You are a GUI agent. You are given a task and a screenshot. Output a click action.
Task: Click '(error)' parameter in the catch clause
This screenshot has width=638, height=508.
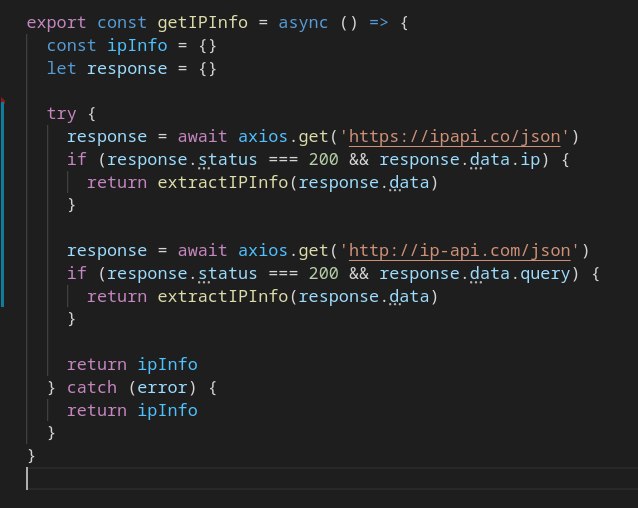tap(162, 387)
